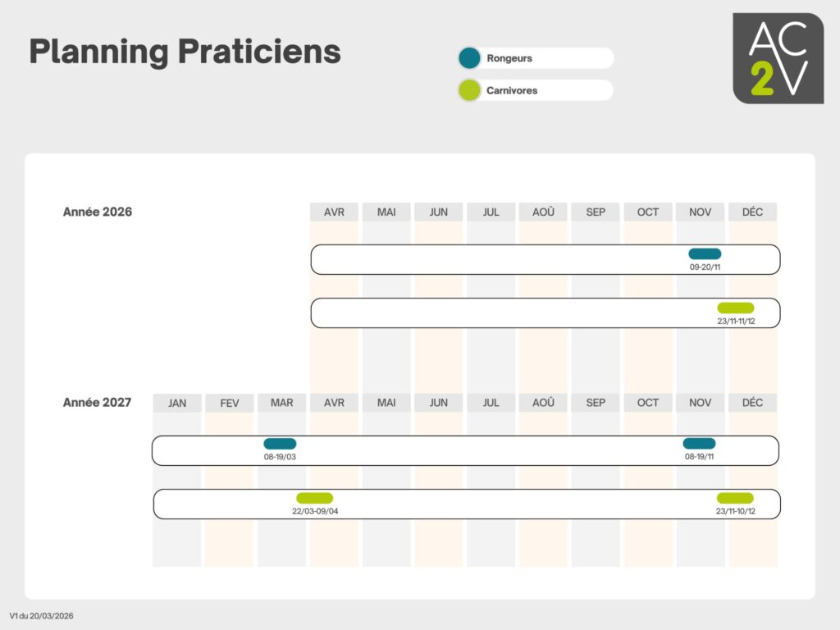The height and width of the screenshot is (630, 840).
Task: Select the DÉC month header in 2026
Action: (x=752, y=212)
